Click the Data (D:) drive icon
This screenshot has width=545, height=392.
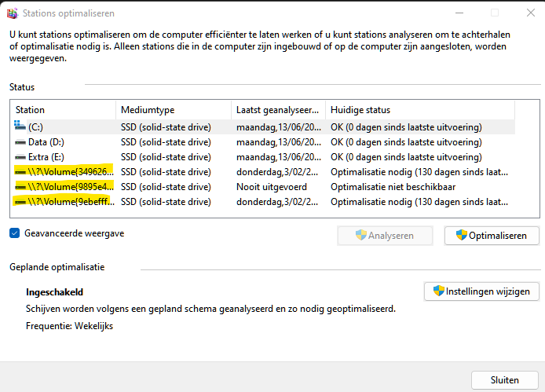(x=20, y=142)
